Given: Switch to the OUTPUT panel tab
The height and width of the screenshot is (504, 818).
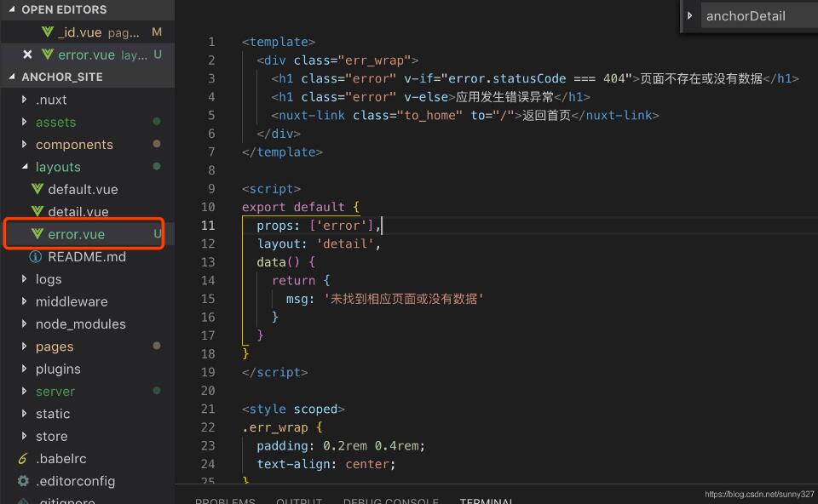Looking at the screenshot, I should [299, 501].
